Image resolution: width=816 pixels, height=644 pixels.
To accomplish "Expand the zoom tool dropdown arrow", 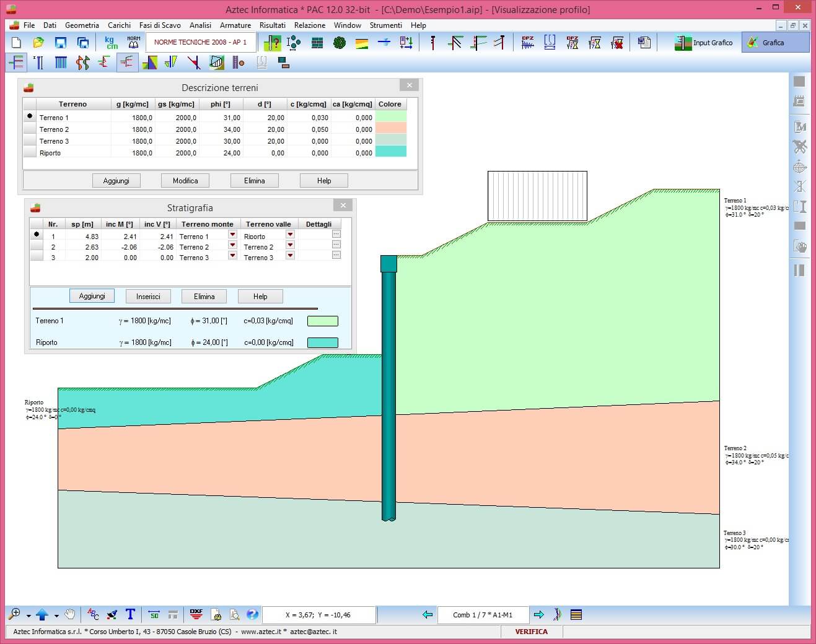I will tap(29, 616).
